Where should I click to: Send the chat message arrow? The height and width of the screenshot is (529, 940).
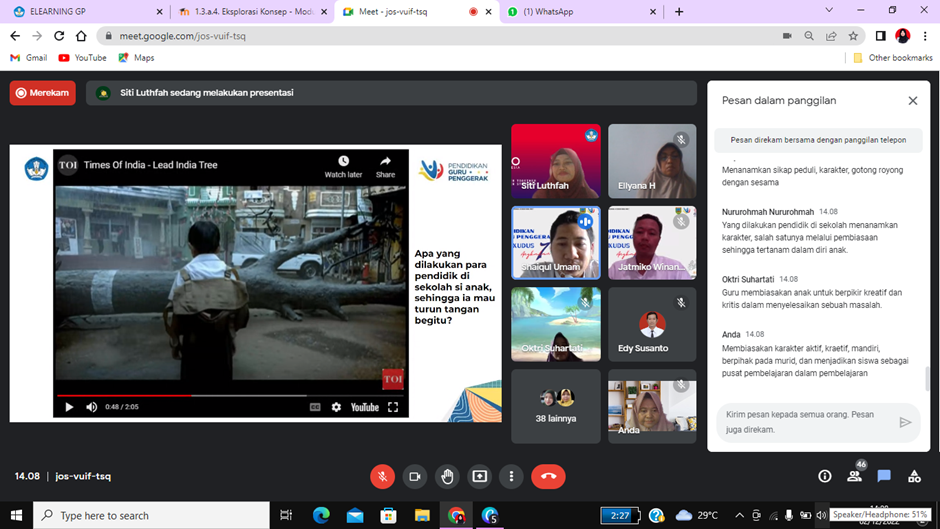(x=905, y=422)
